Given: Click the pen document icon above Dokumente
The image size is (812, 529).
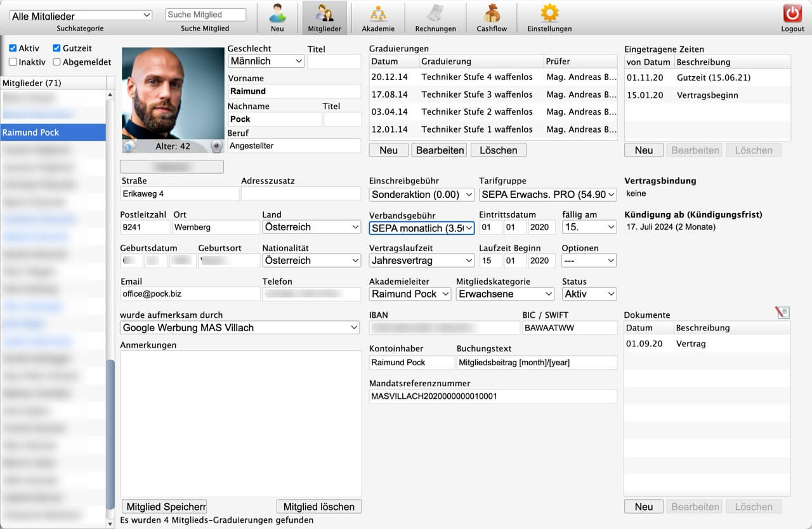Looking at the screenshot, I should click(x=783, y=312).
